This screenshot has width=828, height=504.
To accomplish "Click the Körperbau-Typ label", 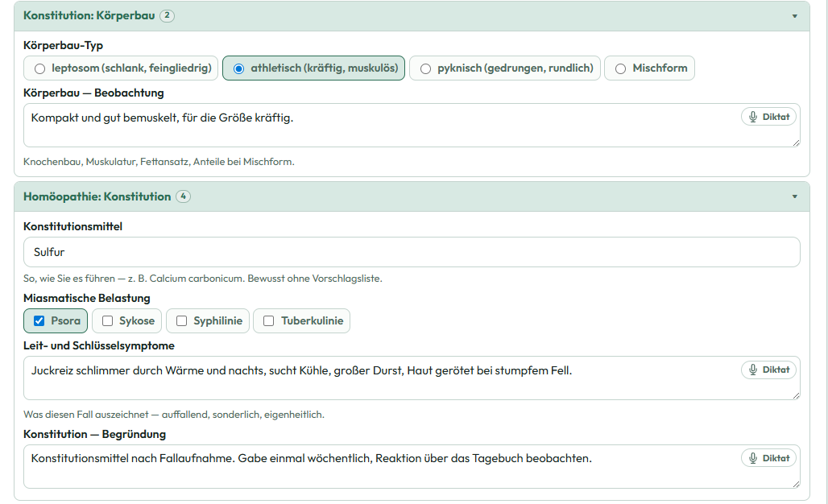I will click(64, 45).
